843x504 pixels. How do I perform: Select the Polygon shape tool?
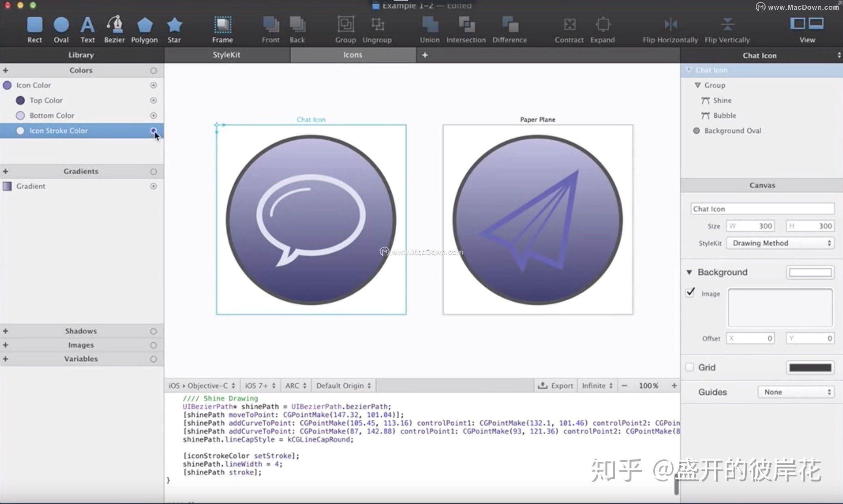tap(144, 25)
